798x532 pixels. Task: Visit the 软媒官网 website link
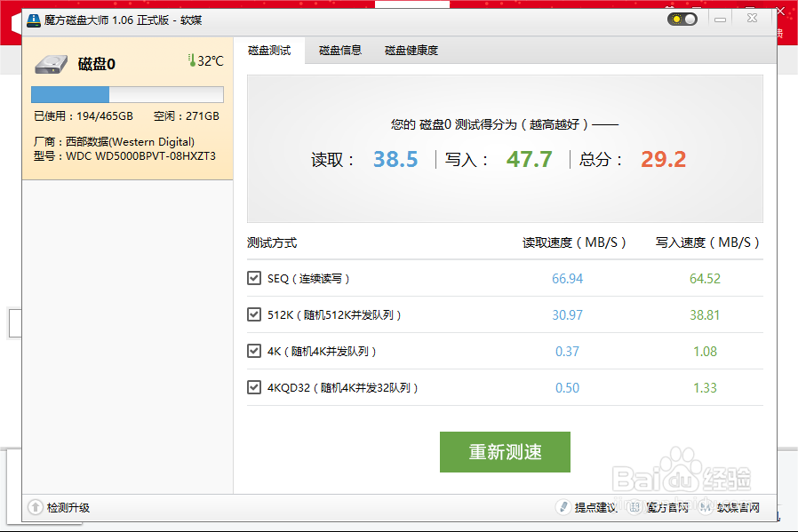point(737,508)
